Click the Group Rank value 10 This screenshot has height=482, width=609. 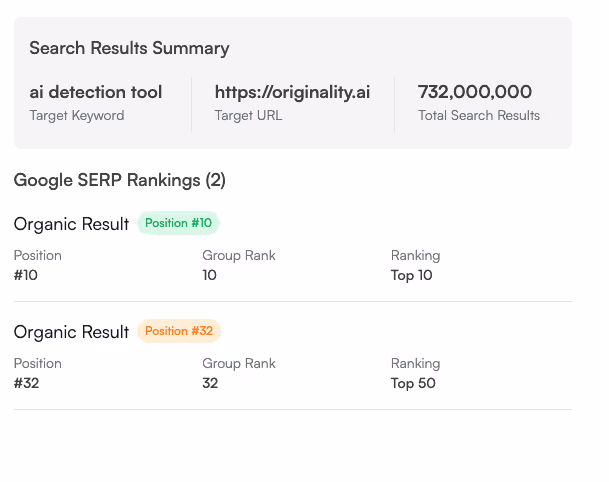point(210,275)
